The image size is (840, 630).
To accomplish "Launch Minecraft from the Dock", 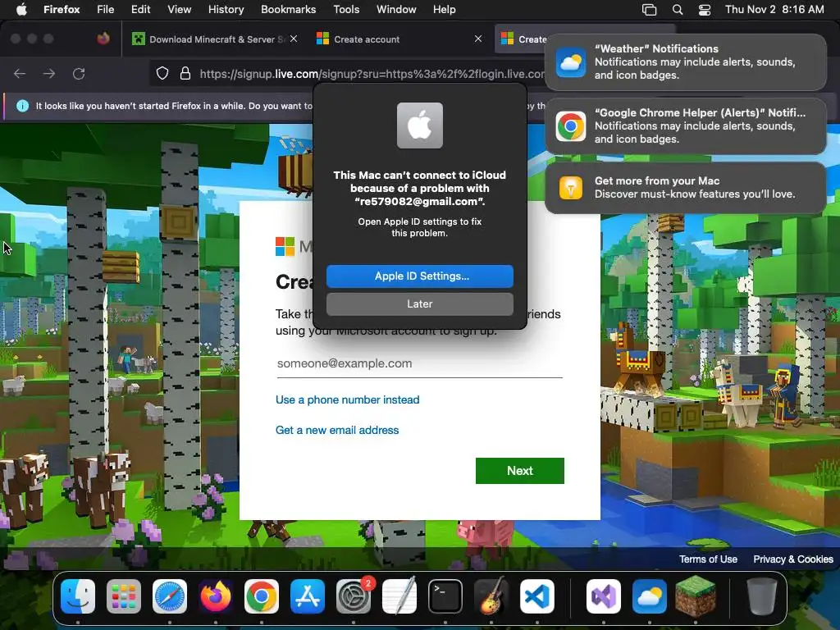I will [696, 596].
